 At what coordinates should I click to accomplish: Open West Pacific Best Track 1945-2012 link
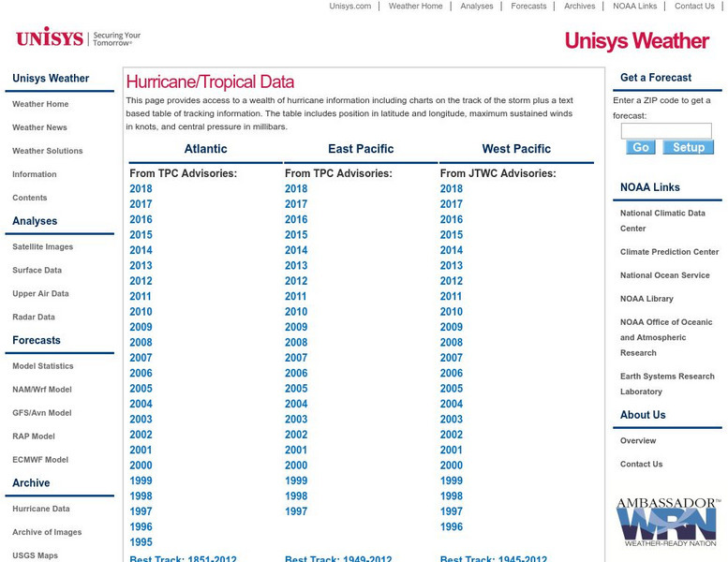(x=494, y=558)
